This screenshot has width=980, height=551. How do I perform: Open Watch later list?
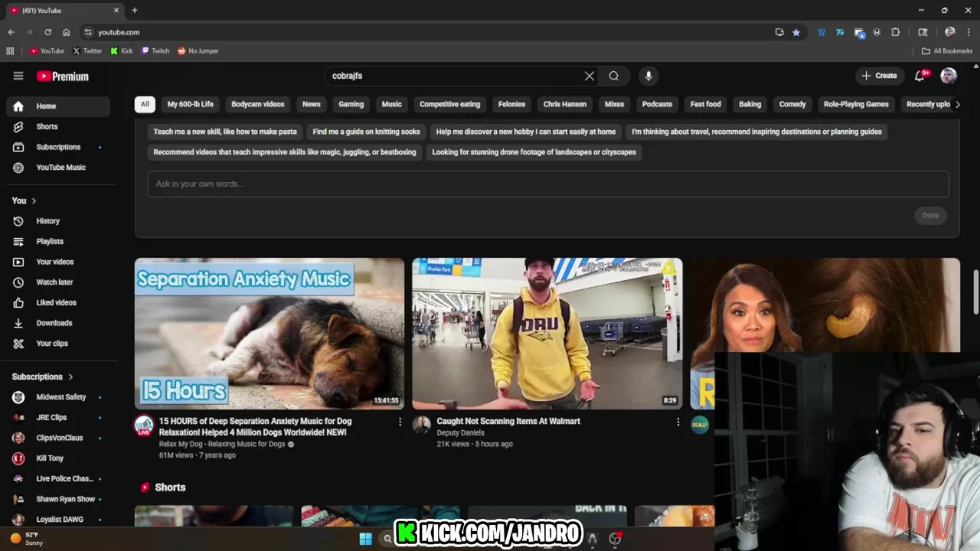(x=58, y=282)
